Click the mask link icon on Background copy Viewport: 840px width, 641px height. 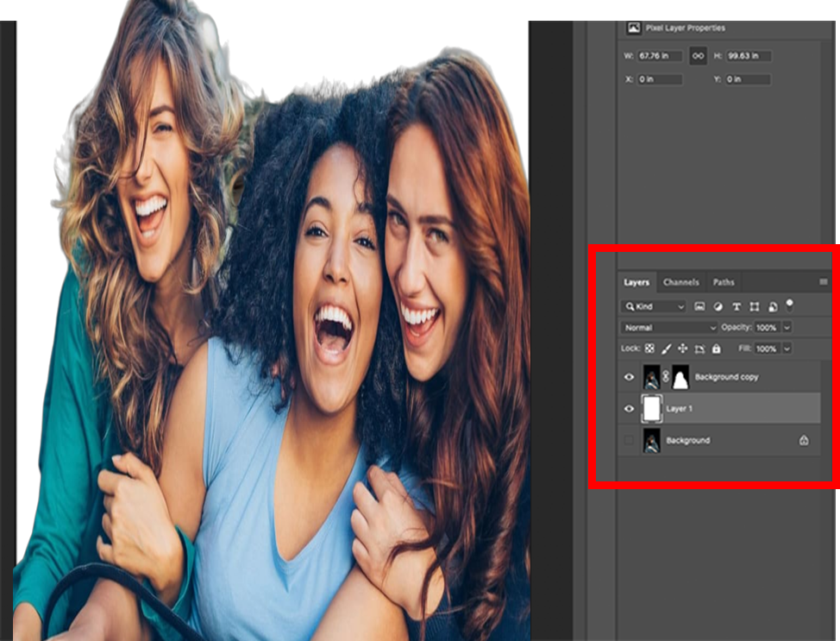[x=666, y=377]
